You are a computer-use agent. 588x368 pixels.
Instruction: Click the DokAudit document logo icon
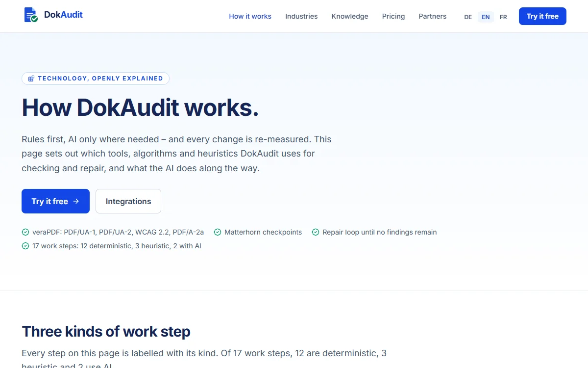(x=31, y=15)
